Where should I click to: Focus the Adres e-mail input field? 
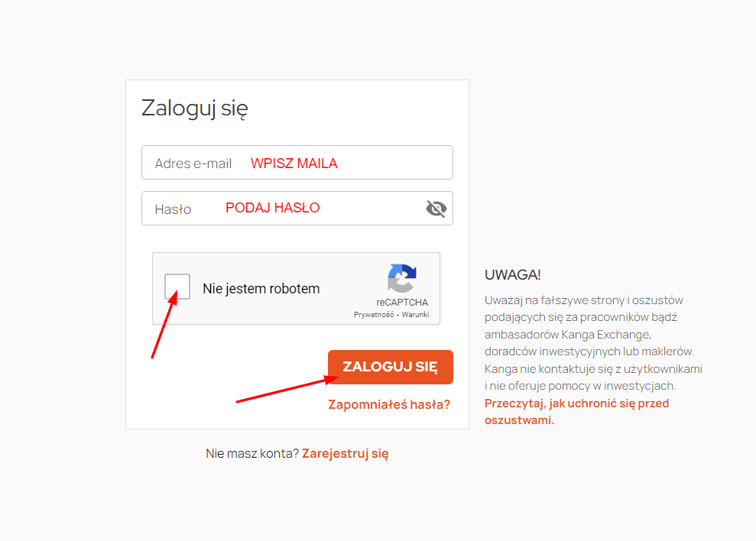pyautogui.click(x=297, y=163)
